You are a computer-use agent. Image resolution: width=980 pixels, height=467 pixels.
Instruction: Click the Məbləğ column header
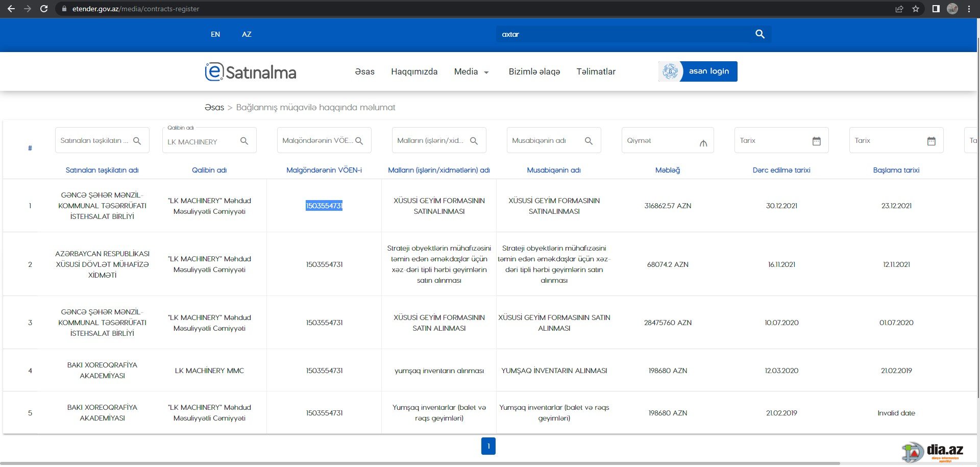click(668, 170)
